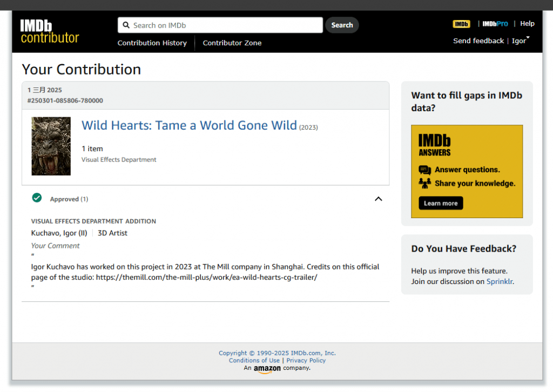Click Send feedback in header
Screen dimensions: 553x392
click(478, 41)
